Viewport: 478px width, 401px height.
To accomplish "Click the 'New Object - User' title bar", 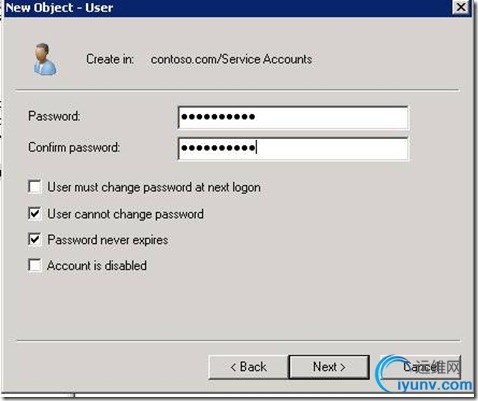I will [227, 7].
